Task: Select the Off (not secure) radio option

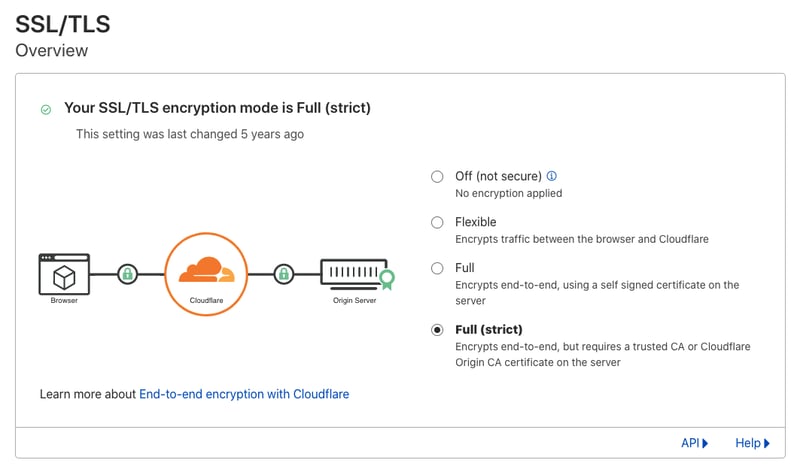Action: point(437,177)
